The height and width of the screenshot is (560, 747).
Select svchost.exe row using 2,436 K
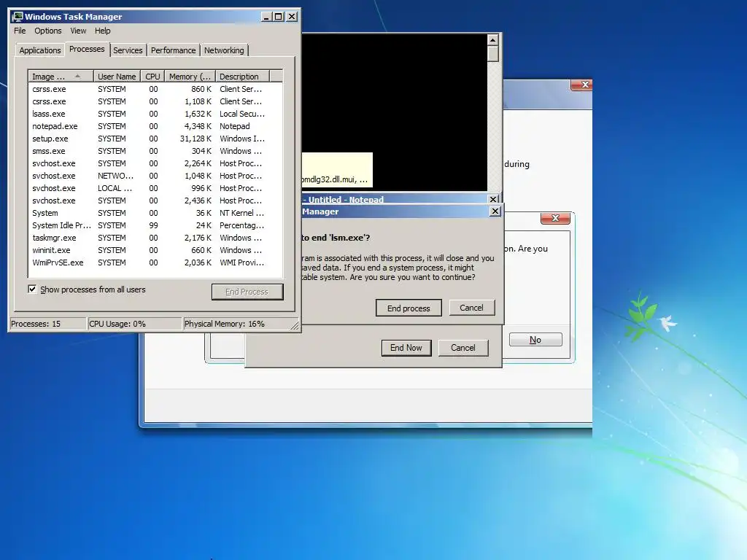click(x=155, y=201)
